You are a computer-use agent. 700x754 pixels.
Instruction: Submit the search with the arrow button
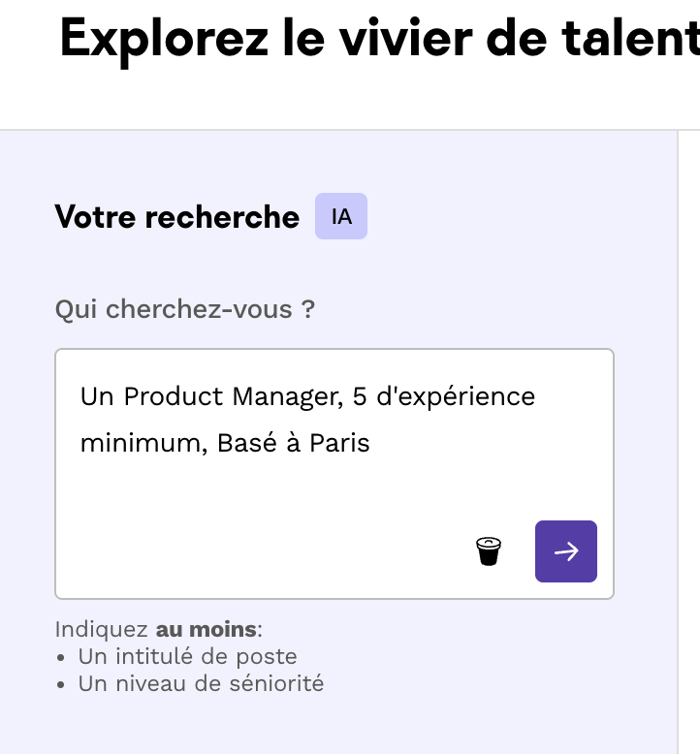click(x=566, y=551)
